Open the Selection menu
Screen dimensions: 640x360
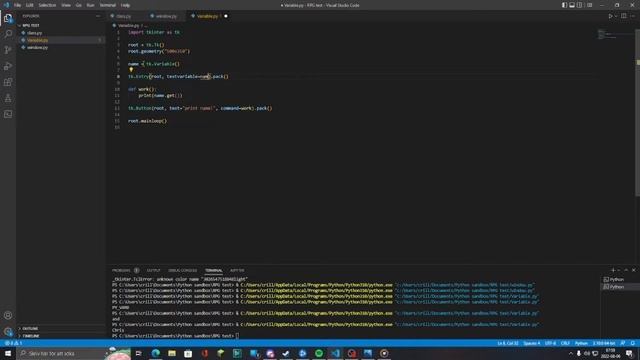(47, 5)
